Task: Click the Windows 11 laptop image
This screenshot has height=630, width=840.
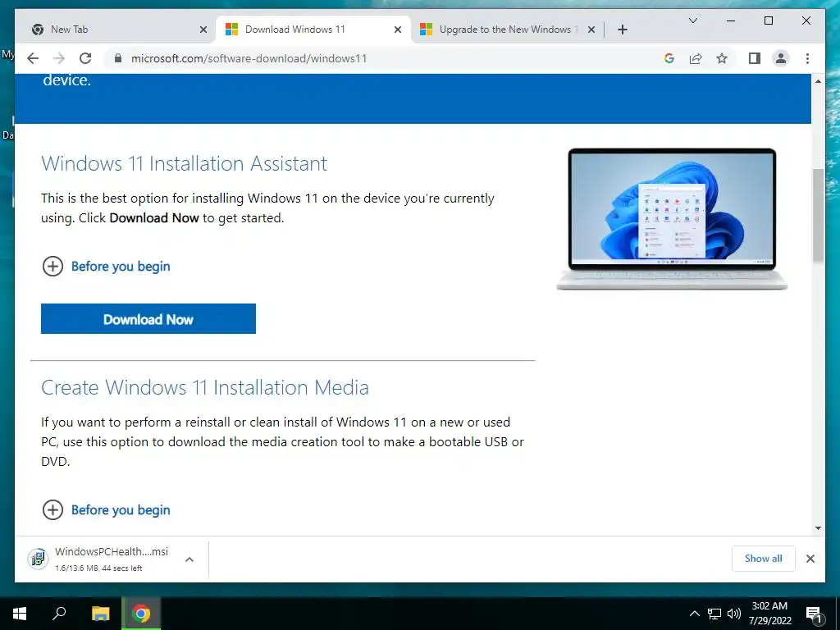Action: pyautogui.click(x=672, y=219)
